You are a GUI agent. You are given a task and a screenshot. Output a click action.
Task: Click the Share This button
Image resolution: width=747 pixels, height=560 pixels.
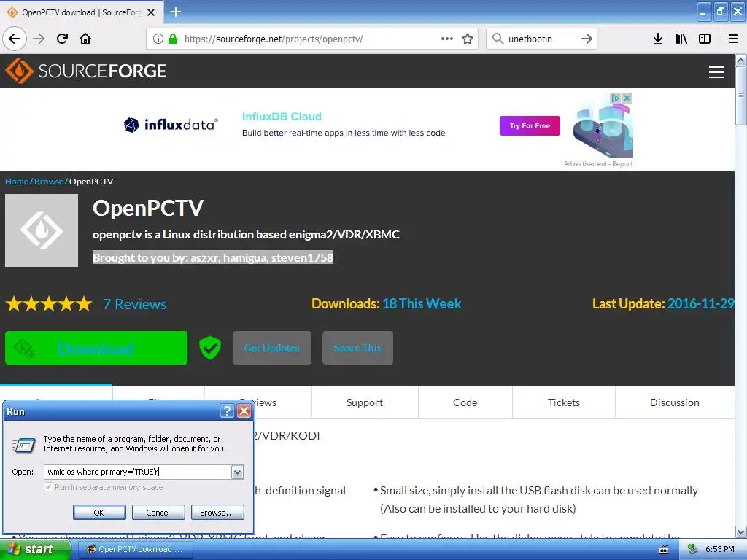[357, 348]
